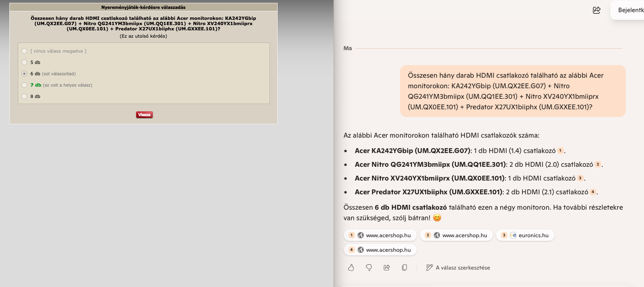
Task: Click "Acer KA242YGbip (UM.QX2EE.G07)" bullet text
Action: 413,151
